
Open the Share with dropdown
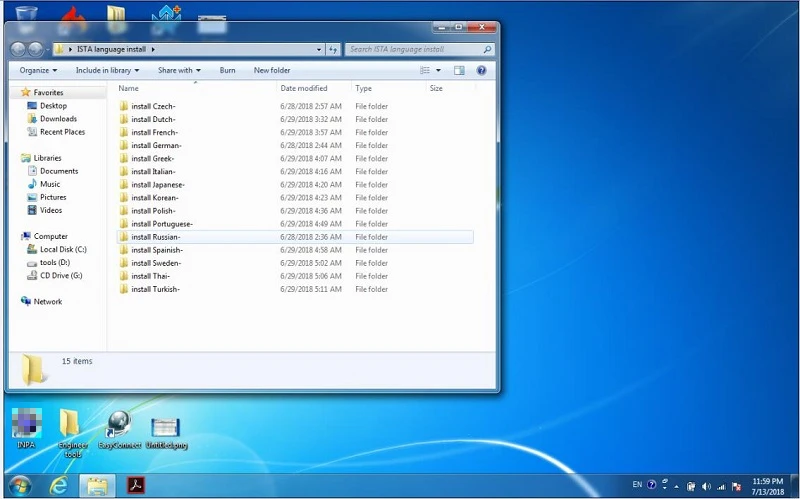179,71
